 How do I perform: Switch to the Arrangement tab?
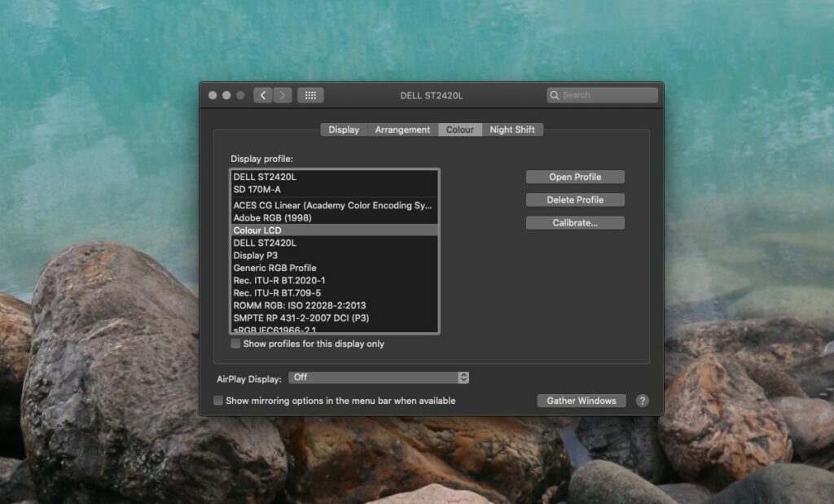(x=402, y=129)
